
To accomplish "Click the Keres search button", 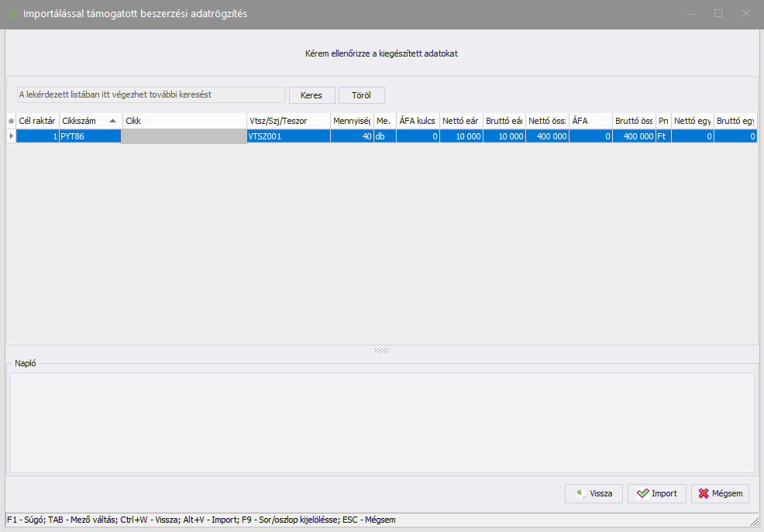I will point(311,95).
